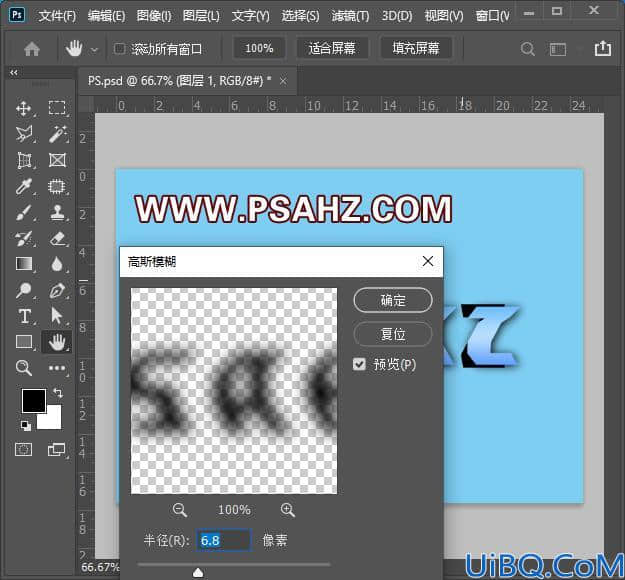This screenshot has height=580, width=625.
Task: Open the Hand tool preset dropdown arrow
Action: pyautogui.click(x=94, y=50)
